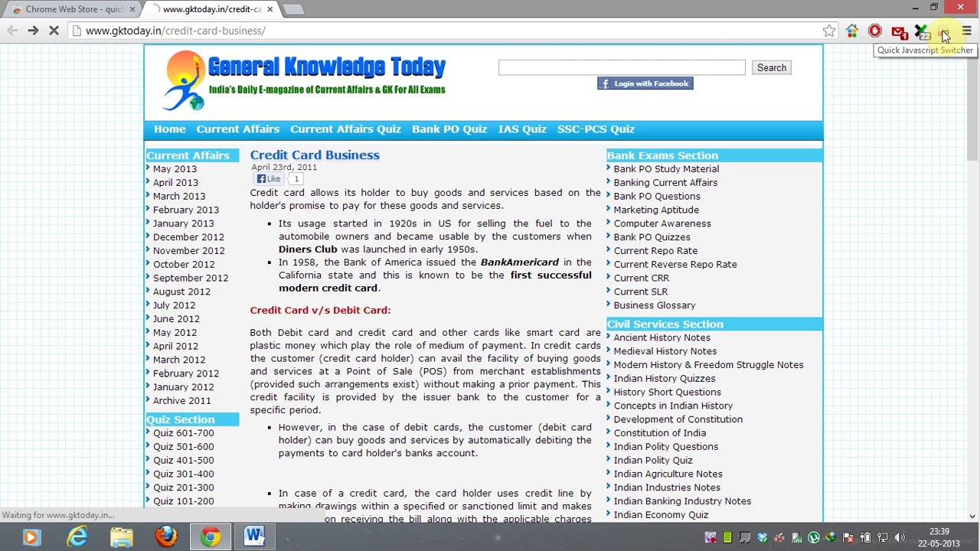
Task: Open Business Glossary link
Action: click(x=655, y=305)
